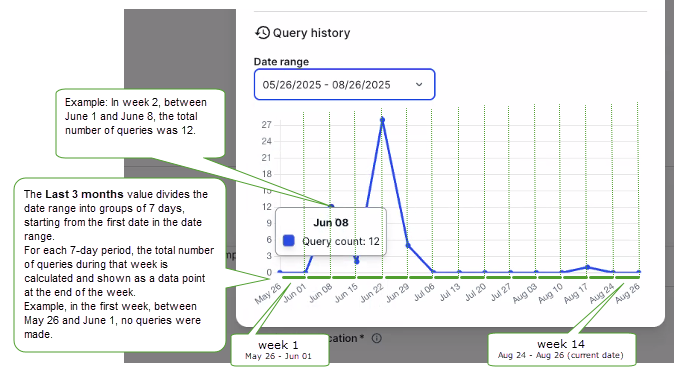Click the 'Jun 01' x-axis label
Image resolution: width=674 pixels, height=370 pixels.
coord(294,293)
